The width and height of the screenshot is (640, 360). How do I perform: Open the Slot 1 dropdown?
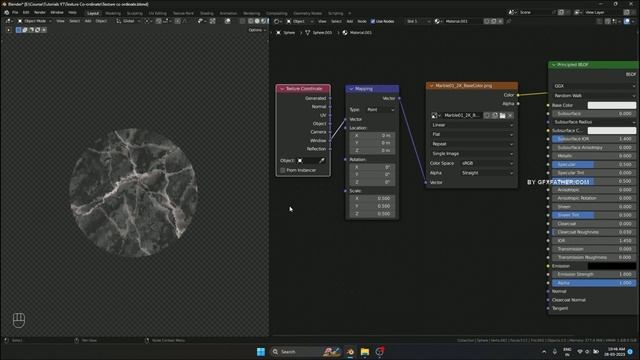pyautogui.click(x=418, y=21)
